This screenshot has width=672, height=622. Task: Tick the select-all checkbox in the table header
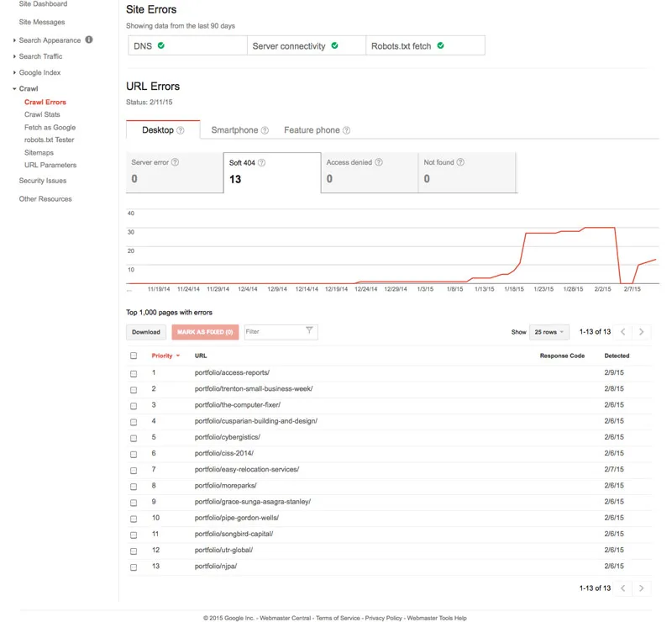click(x=134, y=356)
